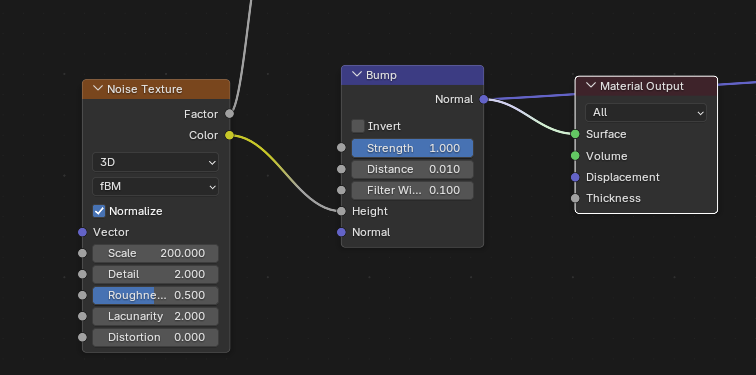
Task: Click the Volume input socket
Action: point(575,156)
